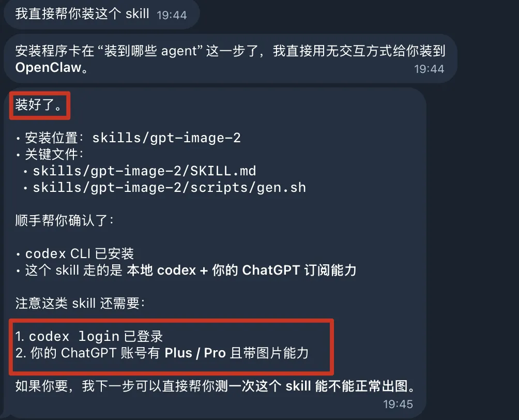Viewport: 519px width, 420px height.
Task: Click bold text "本地 codex + 你的 ChatGPT 订阅能力"
Action: point(241,271)
